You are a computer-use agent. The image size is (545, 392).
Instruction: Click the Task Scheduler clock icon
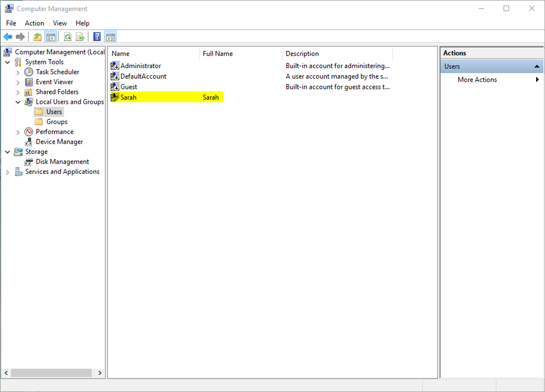[29, 72]
